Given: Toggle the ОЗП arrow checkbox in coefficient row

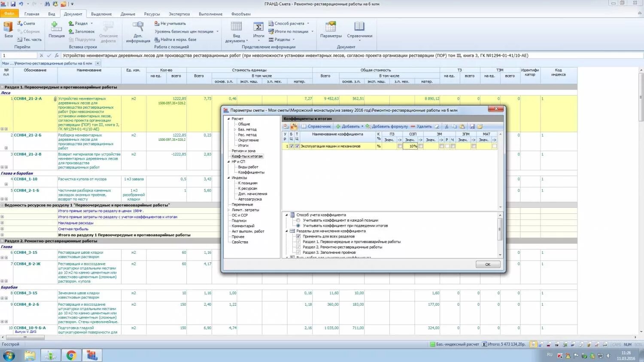Looking at the screenshot, I should (421, 146).
